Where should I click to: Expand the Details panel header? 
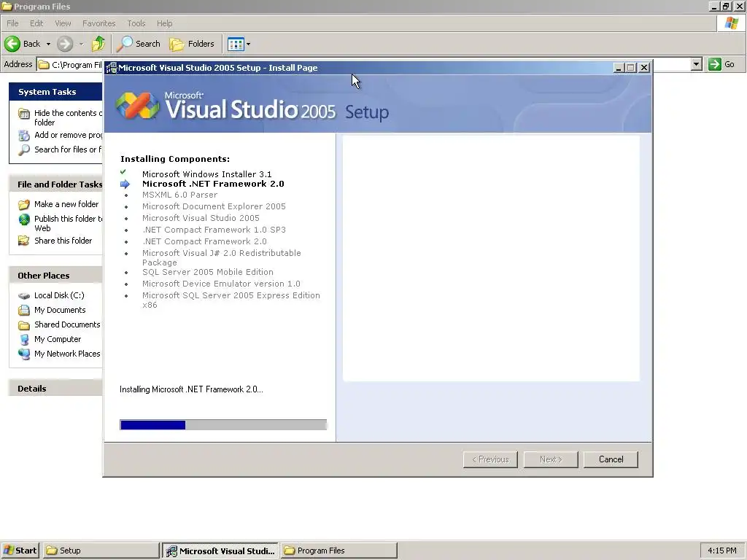55,388
